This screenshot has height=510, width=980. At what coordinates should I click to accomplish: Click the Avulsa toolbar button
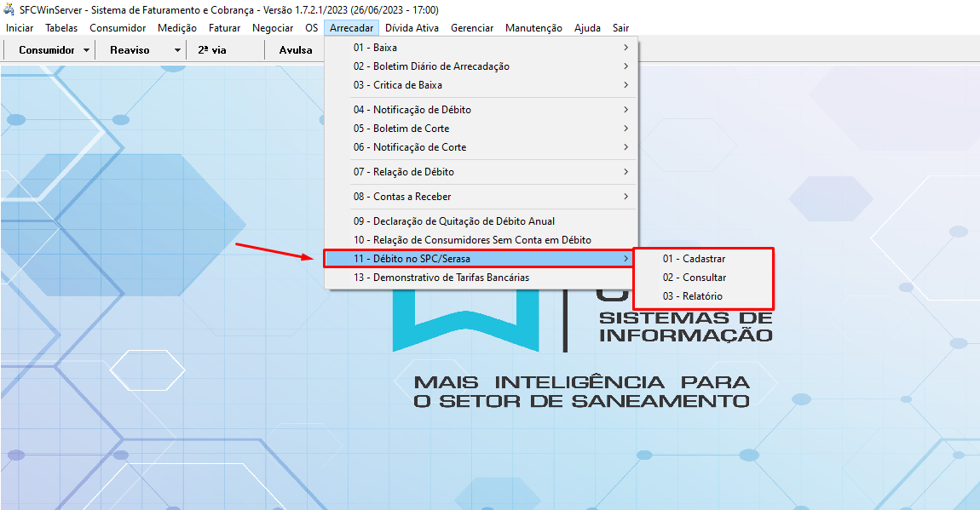(x=296, y=50)
